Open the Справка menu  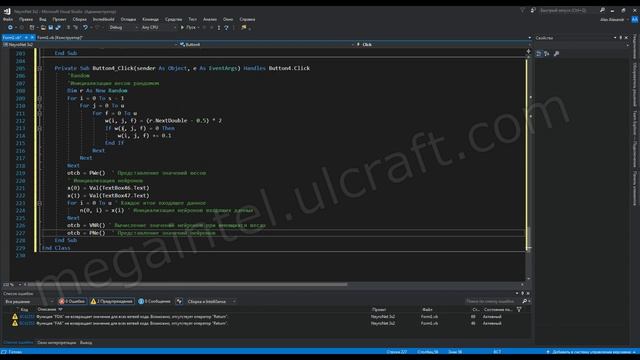tap(247, 19)
